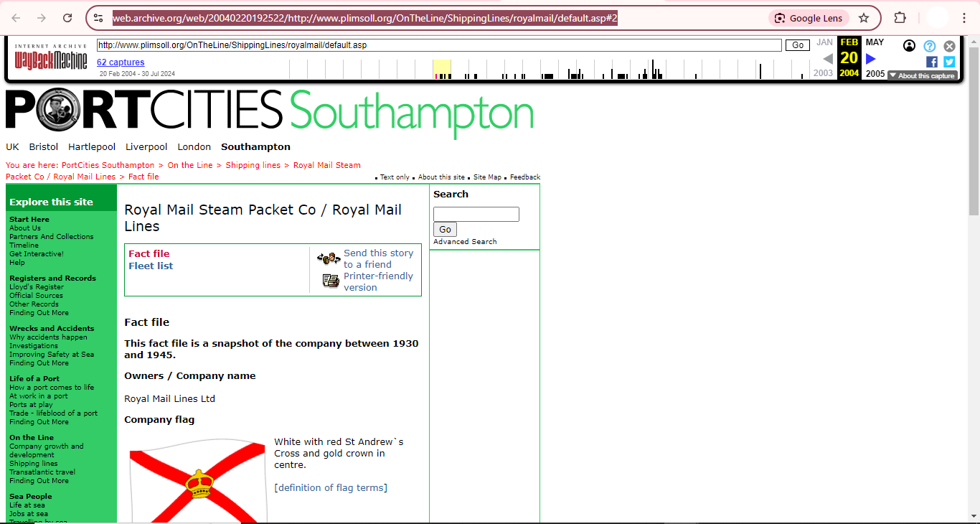Viewport: 980px width, 524px height.
Task: Click the Wayback Machine logo
Action: [x=50, y=57]
